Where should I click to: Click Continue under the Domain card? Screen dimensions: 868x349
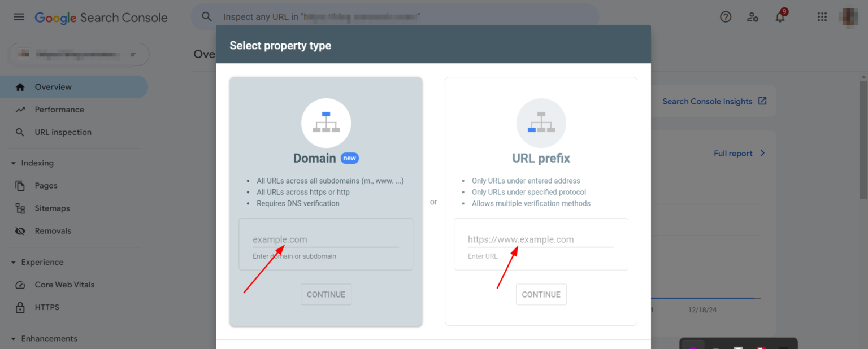326,294
